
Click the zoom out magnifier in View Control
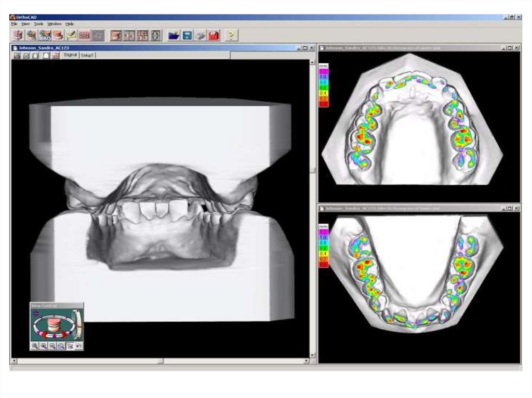pos(52,346)
